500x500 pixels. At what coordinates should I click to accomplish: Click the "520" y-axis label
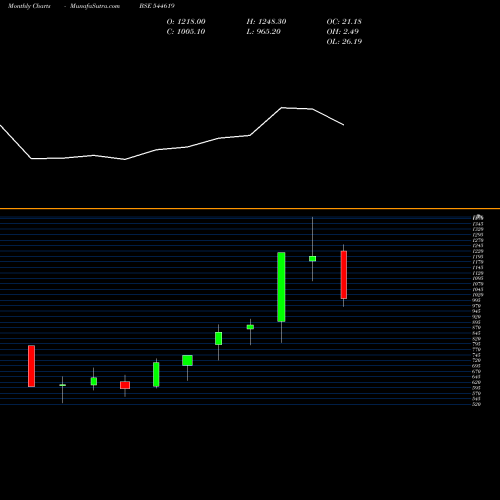tap(477, 404)
